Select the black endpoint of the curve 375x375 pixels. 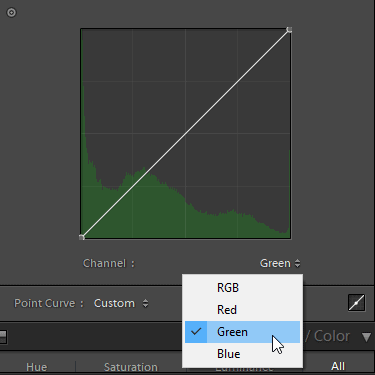click(82, 237)
